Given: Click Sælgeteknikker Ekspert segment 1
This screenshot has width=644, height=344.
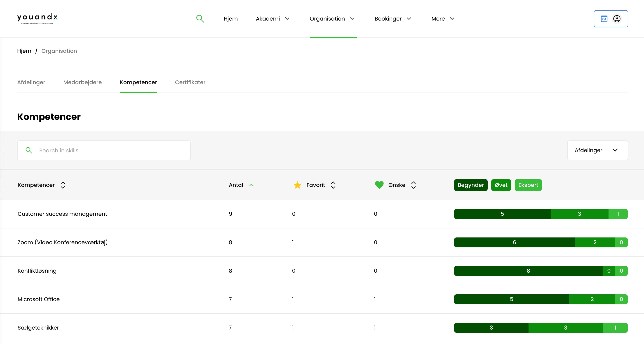Looking at the screenshot, I should pos(615,328).
